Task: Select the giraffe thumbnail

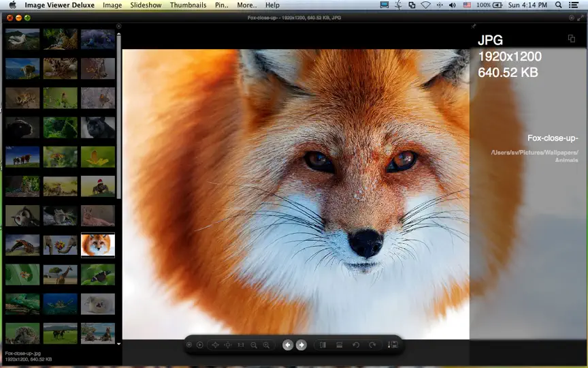Action: click(x=60, y=275)
